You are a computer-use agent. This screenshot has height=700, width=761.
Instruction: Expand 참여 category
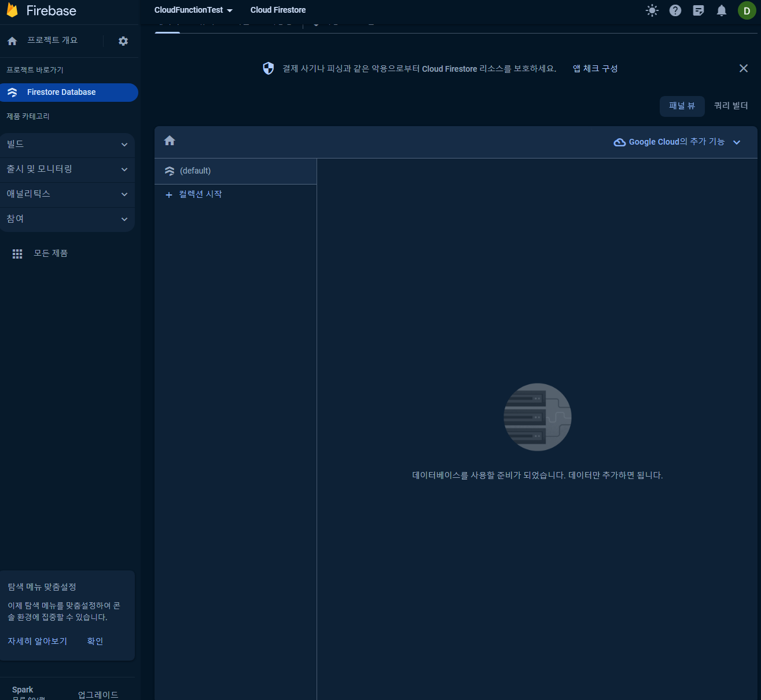point(67,219)
